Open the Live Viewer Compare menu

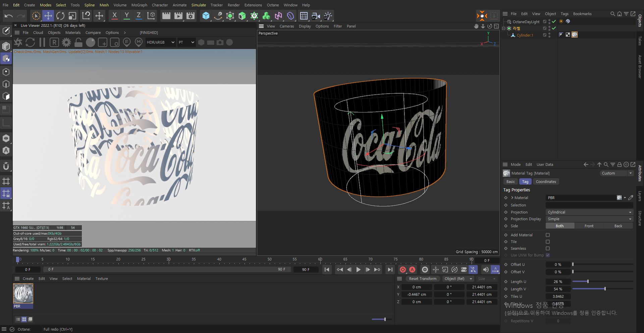(93, 33)
